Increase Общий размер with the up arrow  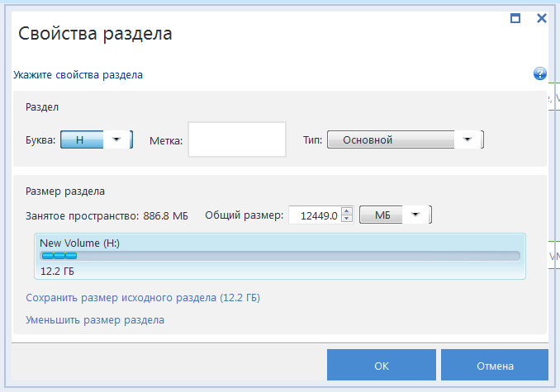tap(347, 210)
